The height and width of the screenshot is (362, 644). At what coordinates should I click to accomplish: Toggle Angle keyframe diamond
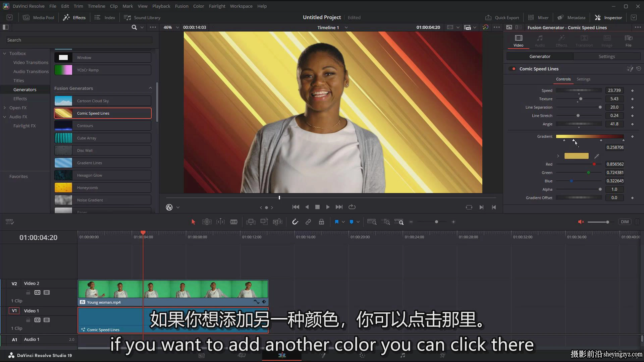[x=632, y=124]
